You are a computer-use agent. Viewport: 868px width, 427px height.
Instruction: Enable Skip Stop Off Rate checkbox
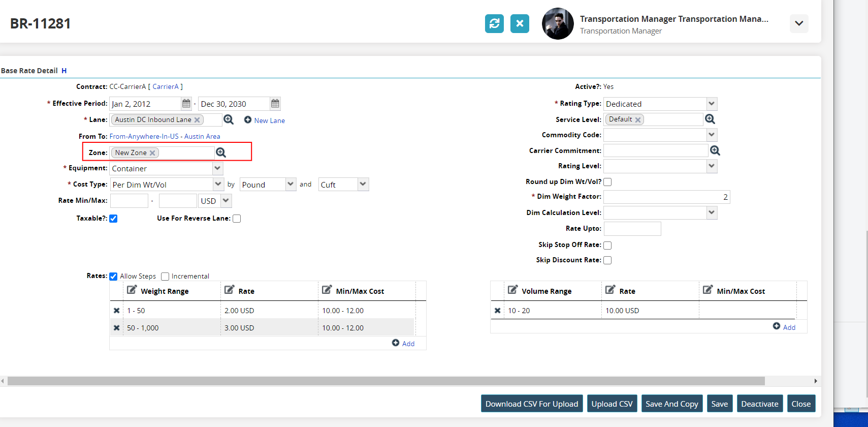(607, 246)
